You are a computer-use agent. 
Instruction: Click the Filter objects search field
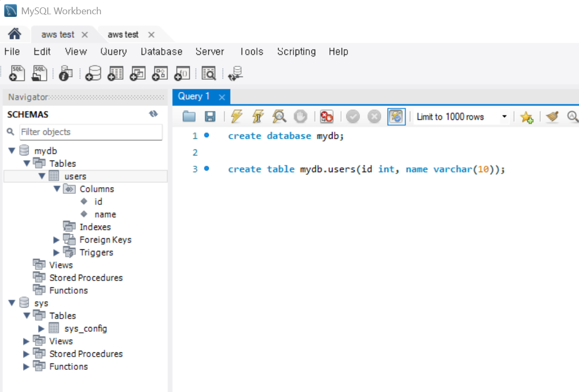pos(91,132)
